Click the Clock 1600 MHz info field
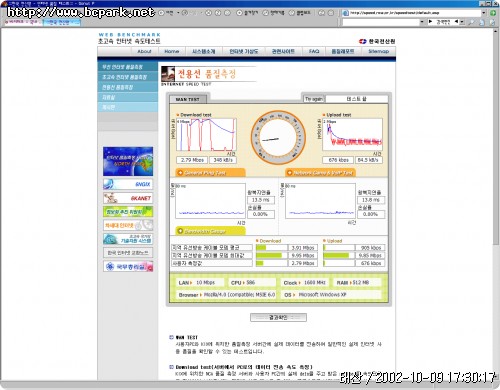This screenshot has width=500, height=390. coord(305,283)
